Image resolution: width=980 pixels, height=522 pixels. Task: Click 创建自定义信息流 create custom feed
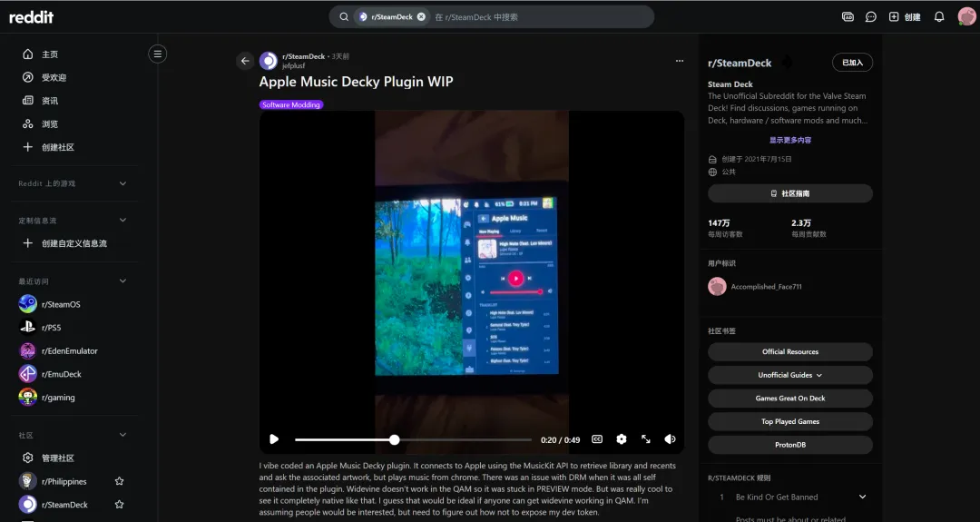tap(73, 243)
